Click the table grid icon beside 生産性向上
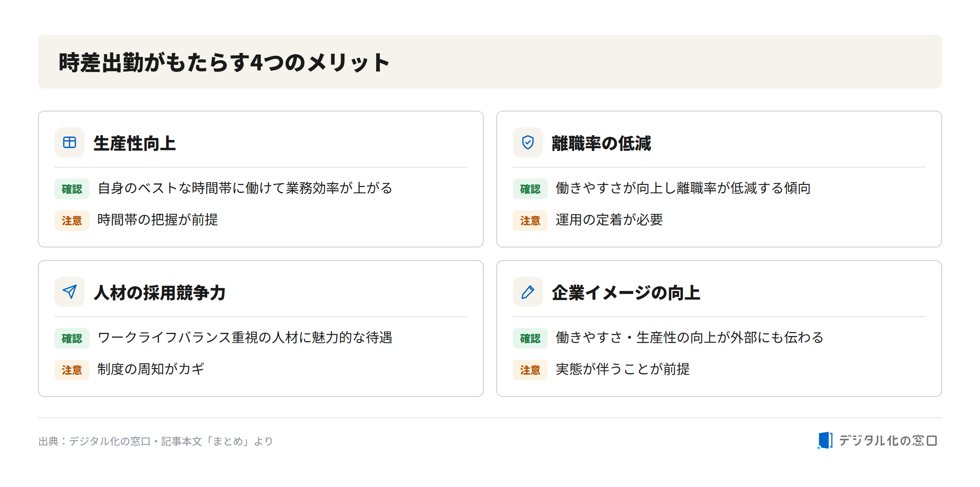The height and width of the screenshot is (487, 980). [70, 142]
